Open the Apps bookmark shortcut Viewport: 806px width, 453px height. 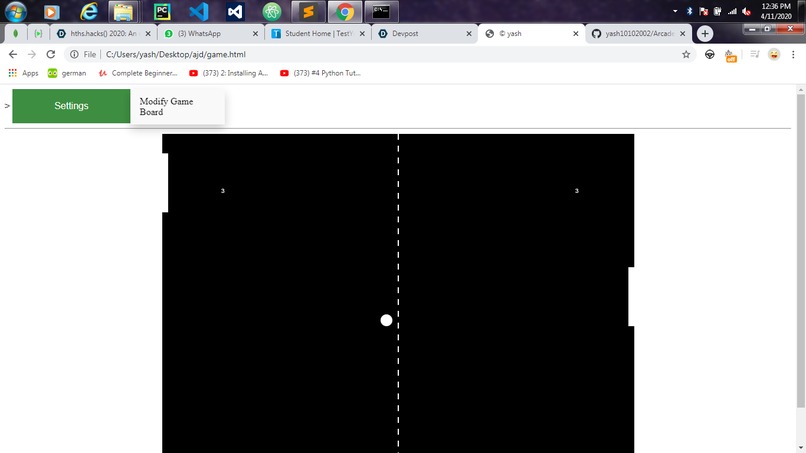[23, 73]
